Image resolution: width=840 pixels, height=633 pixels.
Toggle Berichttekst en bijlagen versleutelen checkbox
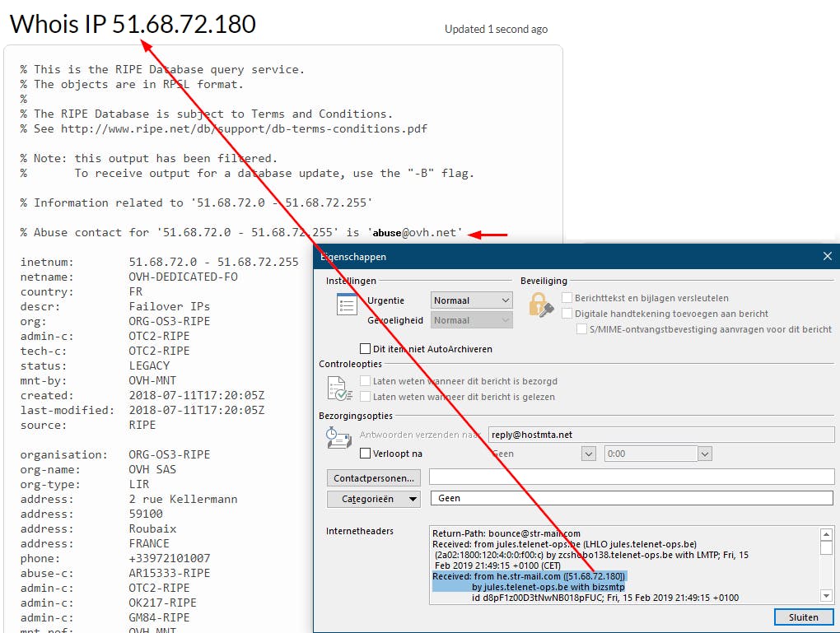coord(567,297)
